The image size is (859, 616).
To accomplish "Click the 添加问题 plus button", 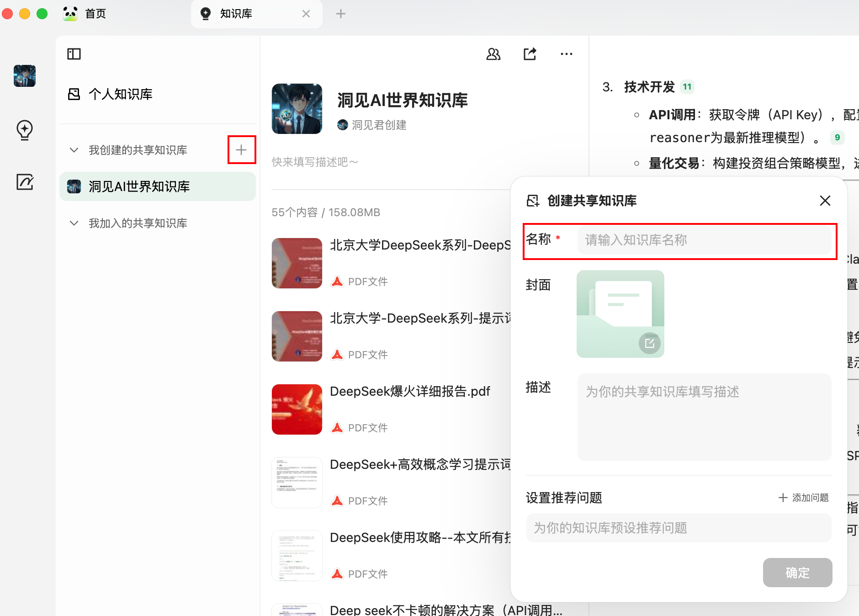I will pos(803,498).
